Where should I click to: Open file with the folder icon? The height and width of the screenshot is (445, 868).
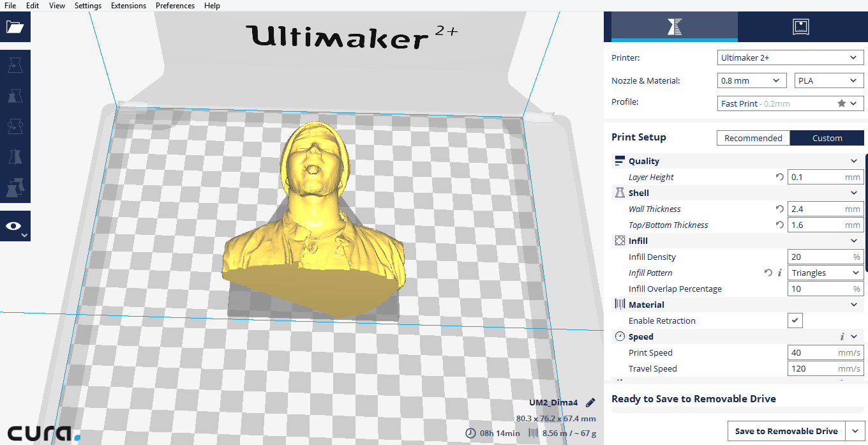click(x=15, y=27)
